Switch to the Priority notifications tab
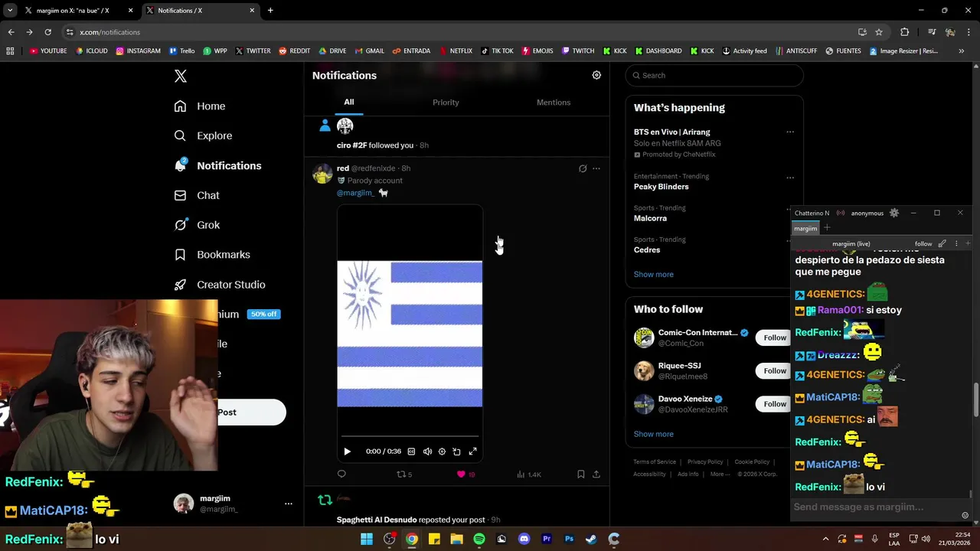Screen dimensions: 980x551 tap(446, 102)
